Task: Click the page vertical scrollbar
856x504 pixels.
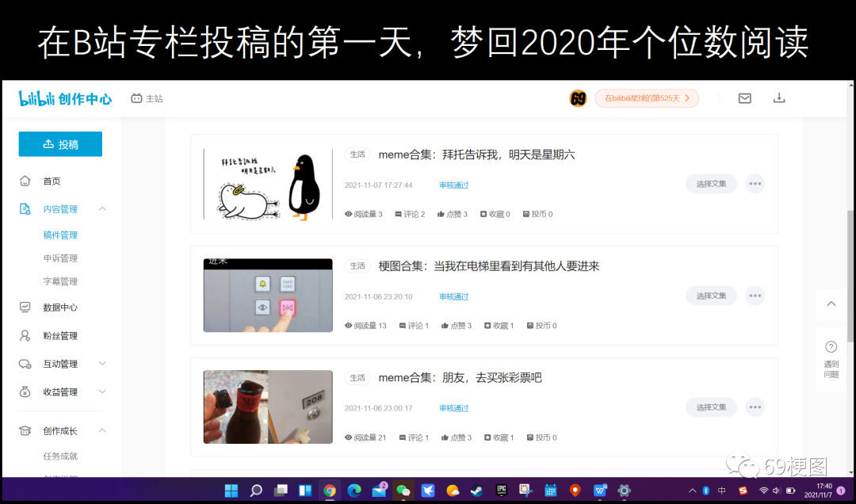Action: (x=851, y=278)
